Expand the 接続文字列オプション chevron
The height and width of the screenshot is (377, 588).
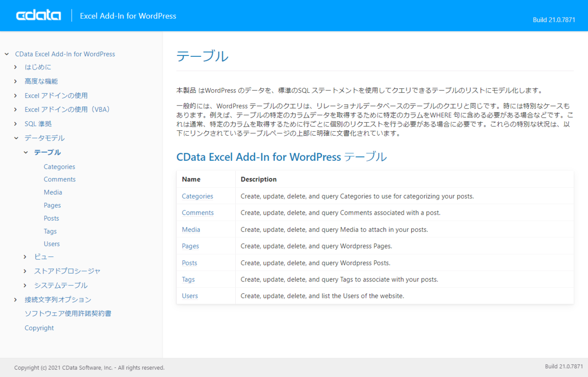point(16,300)
